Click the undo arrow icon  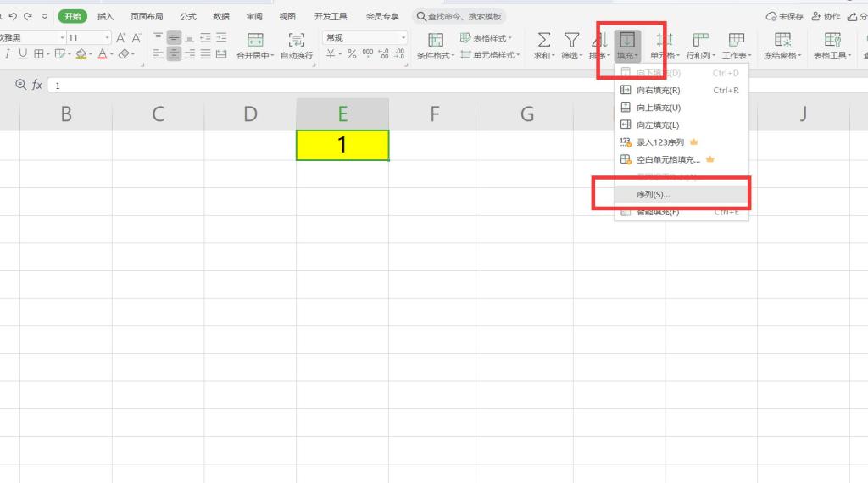pyautogui.click(x=13, y=16)
